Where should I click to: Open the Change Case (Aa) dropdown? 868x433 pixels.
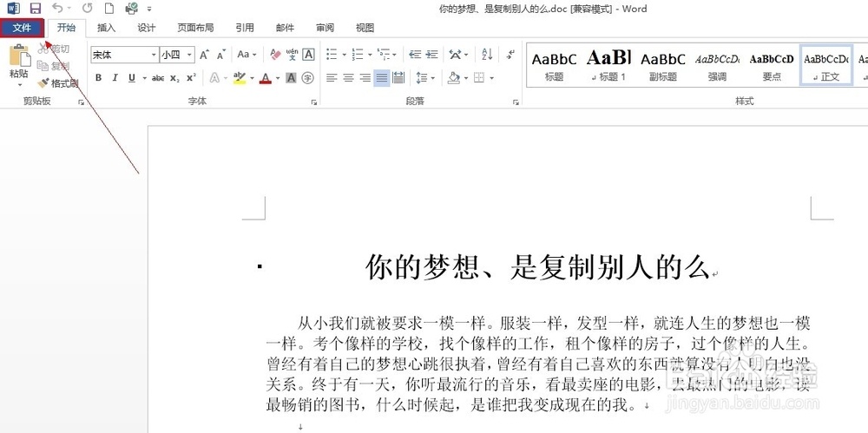[247, 55]
